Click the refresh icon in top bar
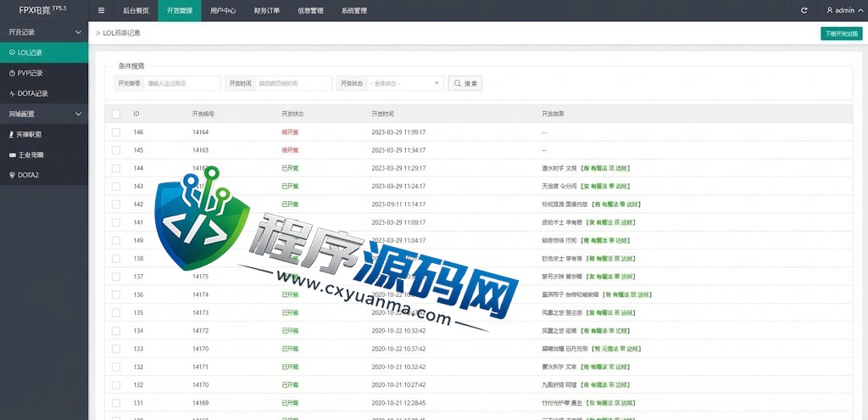The image size is (868, 420). (804, 10)
